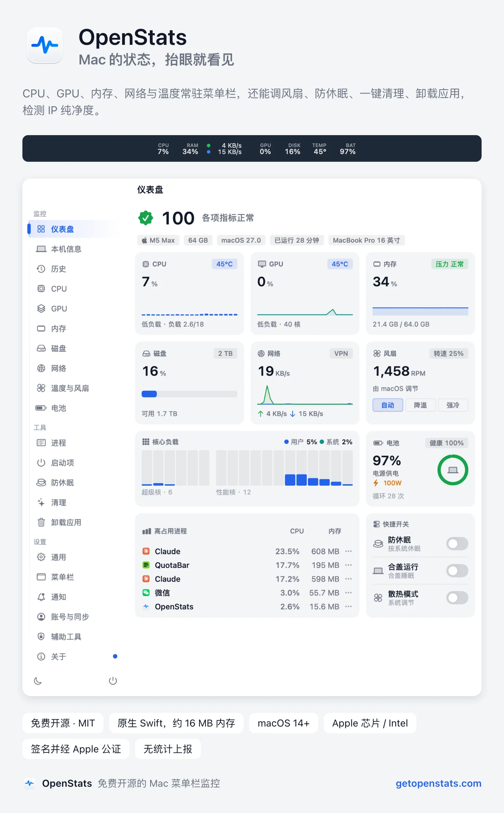
Task: Click the globe icon beside 网络 in sidebar
Action: [x=41, y=368]
